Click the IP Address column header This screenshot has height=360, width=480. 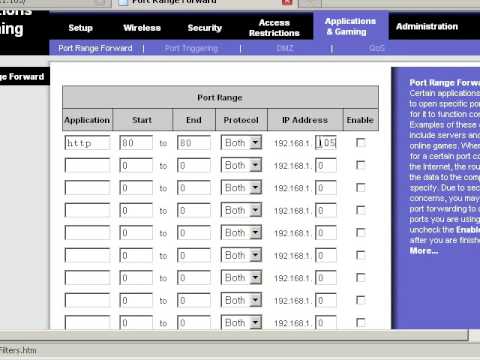[305, 120]
